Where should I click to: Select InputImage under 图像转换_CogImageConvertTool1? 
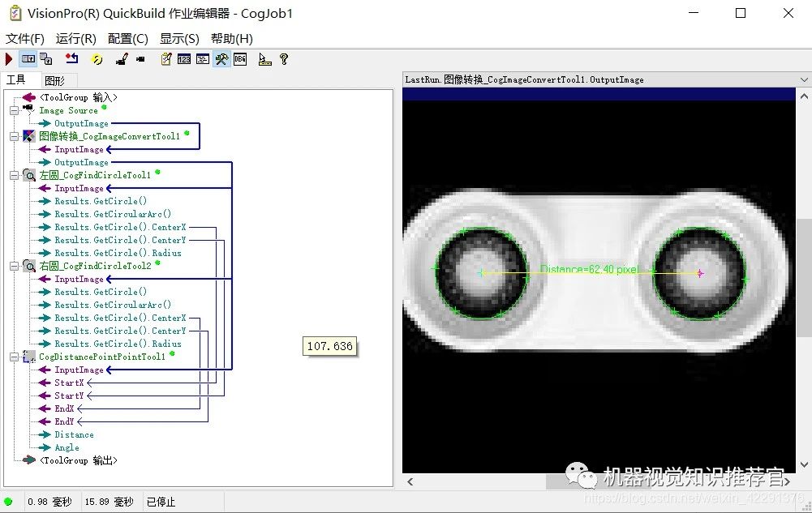(x=79, y=149)
